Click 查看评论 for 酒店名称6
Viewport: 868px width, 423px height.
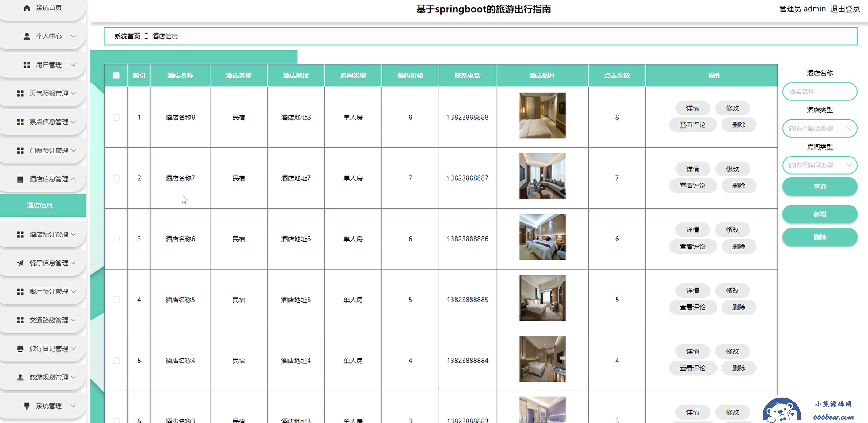pyautogui.click(x=693, y=247)
